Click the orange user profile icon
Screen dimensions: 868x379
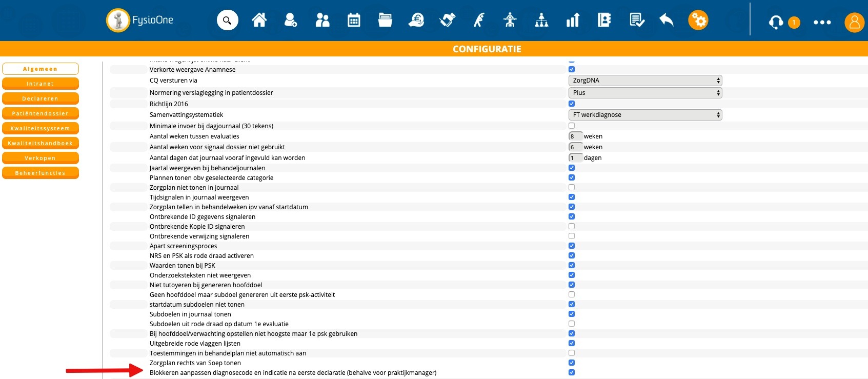click(854, 22)
